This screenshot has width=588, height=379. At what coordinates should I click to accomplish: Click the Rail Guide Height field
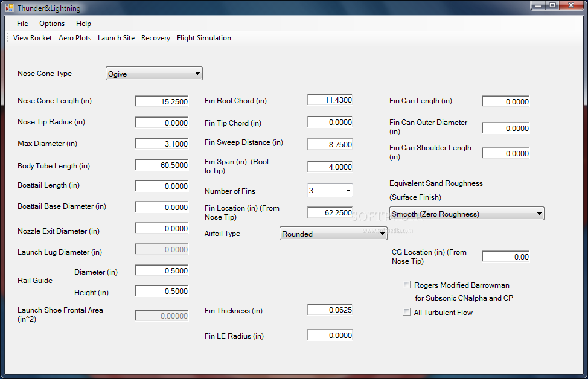[x=162, y=291]
